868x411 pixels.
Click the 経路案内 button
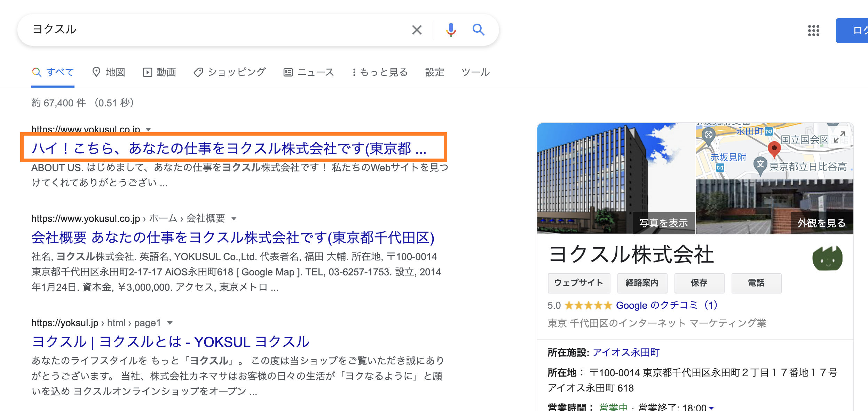[x=642, y=283]
